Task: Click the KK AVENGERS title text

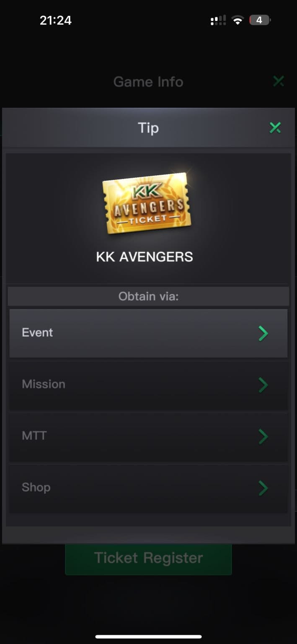Action: coord(145,257)
